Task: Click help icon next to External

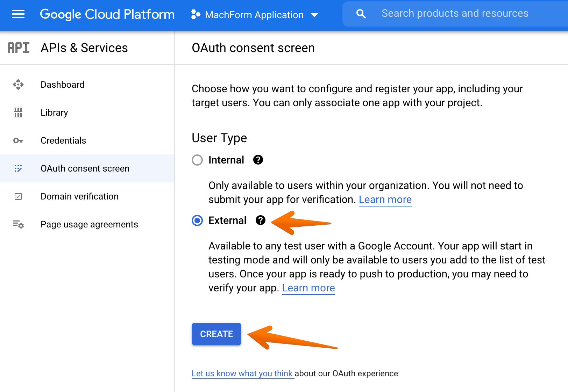Action: (x=261, y=220)
